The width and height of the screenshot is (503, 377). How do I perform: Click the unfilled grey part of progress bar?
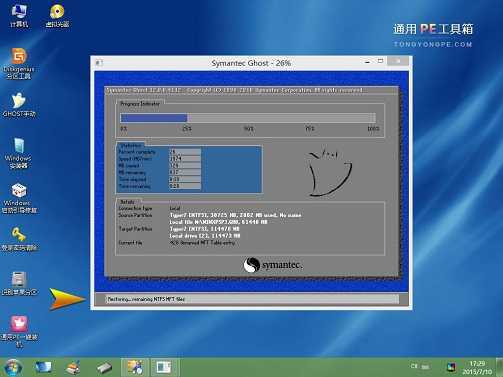281,118
